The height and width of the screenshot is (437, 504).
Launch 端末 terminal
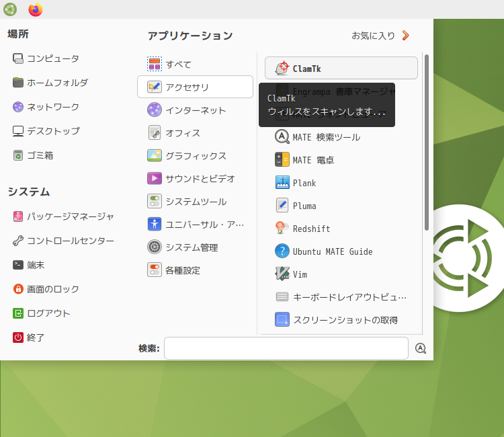tap(29, 265)
